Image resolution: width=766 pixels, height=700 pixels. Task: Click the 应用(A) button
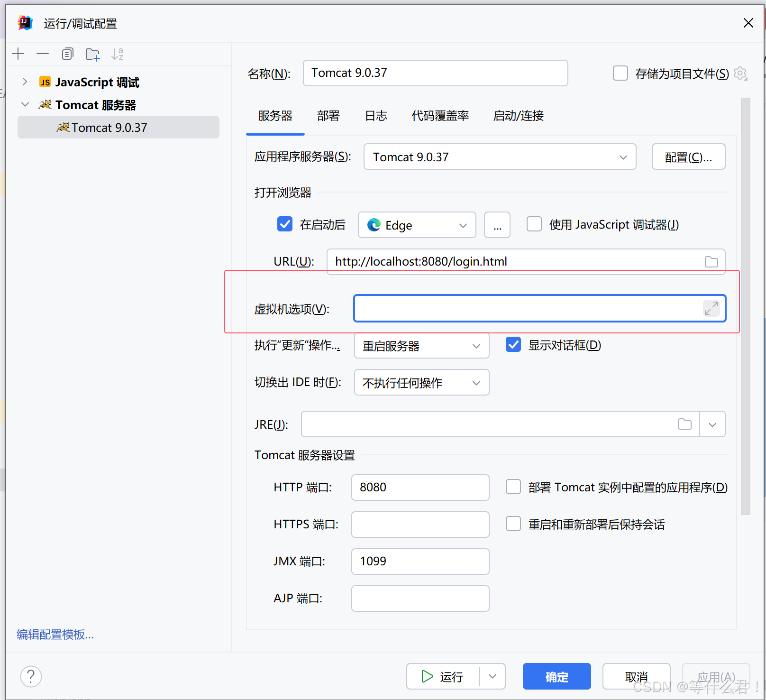716,676
